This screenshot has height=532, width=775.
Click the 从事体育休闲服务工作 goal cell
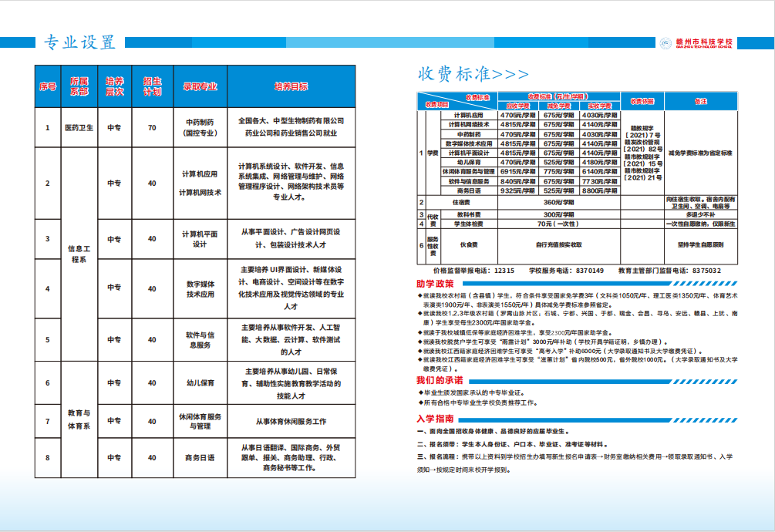pyautogui.click(x=291, y=421)
